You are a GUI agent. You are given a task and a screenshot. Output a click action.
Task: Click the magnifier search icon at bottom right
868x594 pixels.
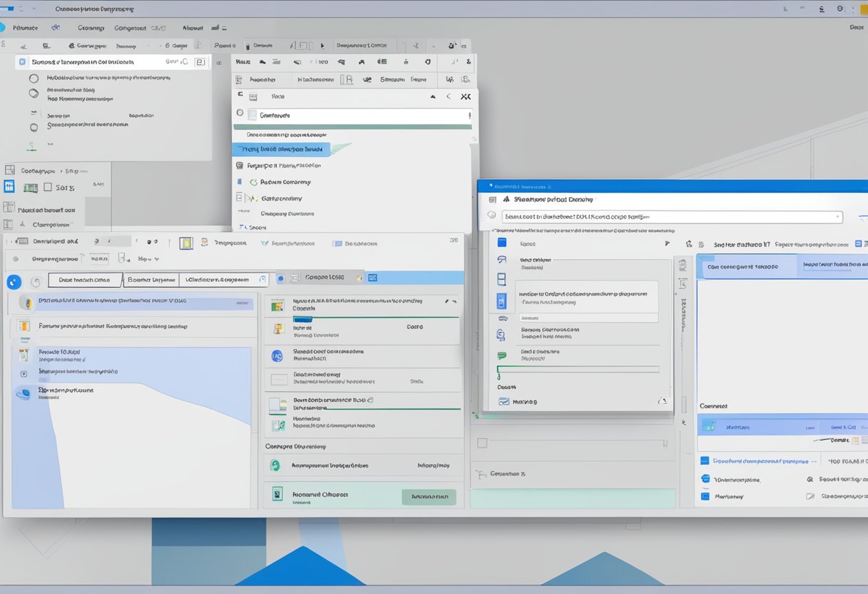tap(810, 480)
